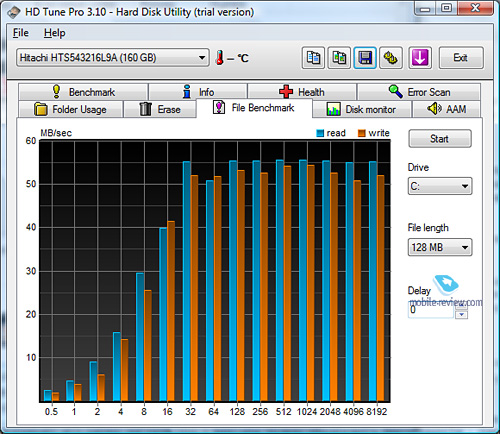This screenshot has width=500, height=434.
Task: Click the Exit button
Action: click(461, 58)
